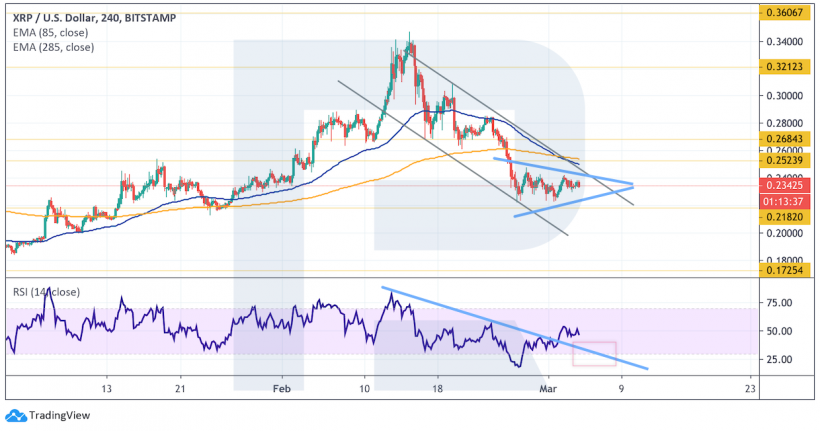Click the TradingView cloud logo icon
Image resolution: width=820 pixels, height=431 pixels.
coord(15,415)
